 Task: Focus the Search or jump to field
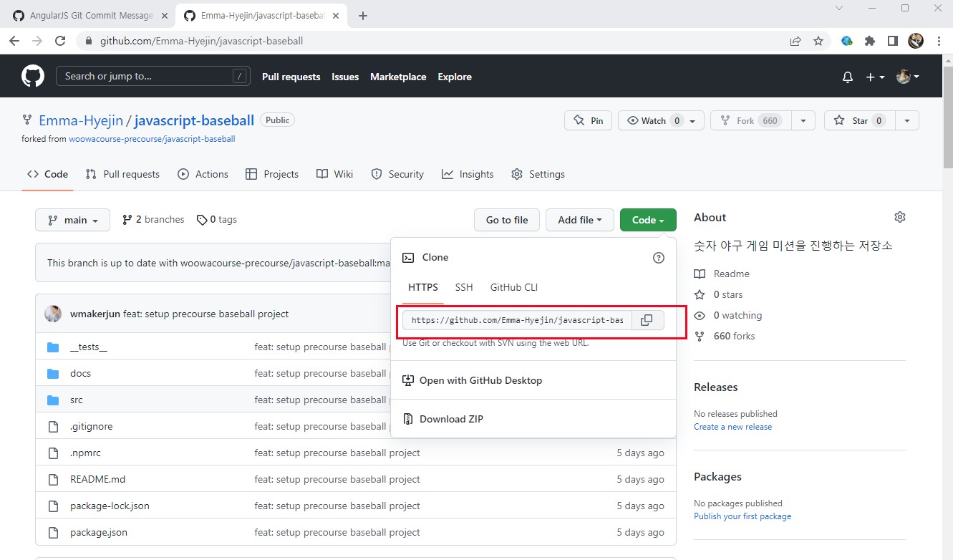tap(153, 77)
